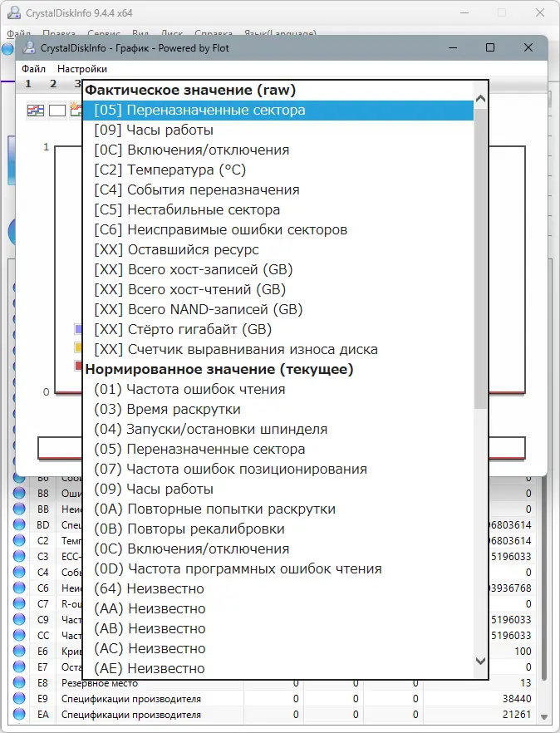Click the blue status orb for row B8
Image resolution: width=560 pixels, height=733 pixels.
[19, 493]
